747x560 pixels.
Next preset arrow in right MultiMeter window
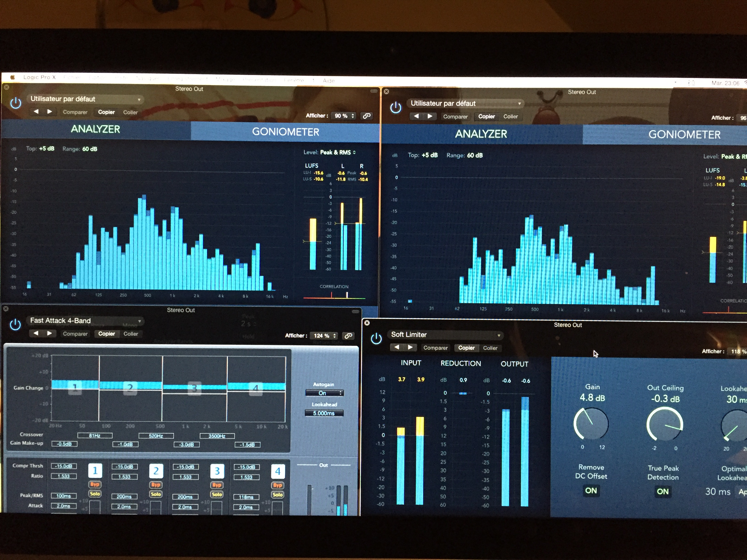[430, 116]
